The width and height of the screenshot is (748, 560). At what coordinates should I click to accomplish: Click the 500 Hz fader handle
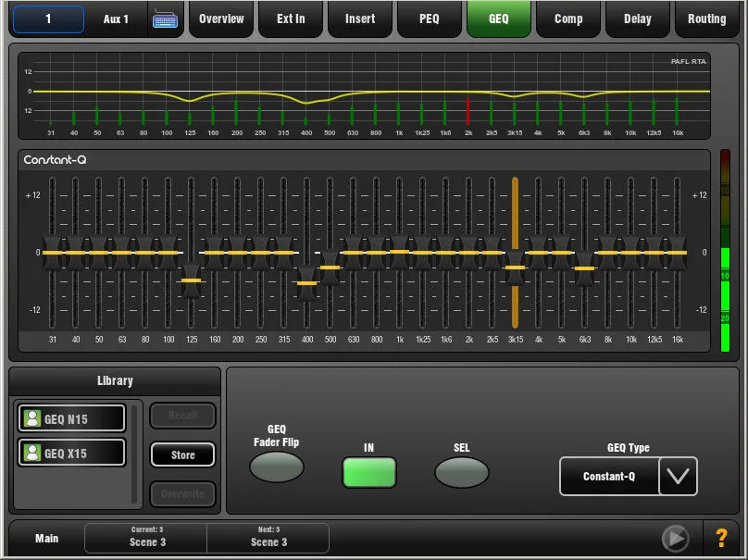330,268
